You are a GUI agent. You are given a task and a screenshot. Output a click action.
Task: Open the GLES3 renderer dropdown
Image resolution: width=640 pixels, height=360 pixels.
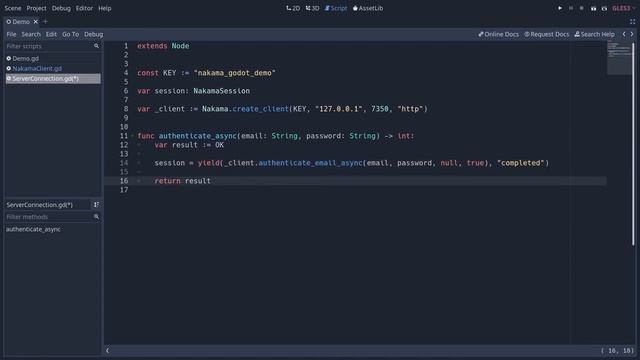tap(624, 8)
